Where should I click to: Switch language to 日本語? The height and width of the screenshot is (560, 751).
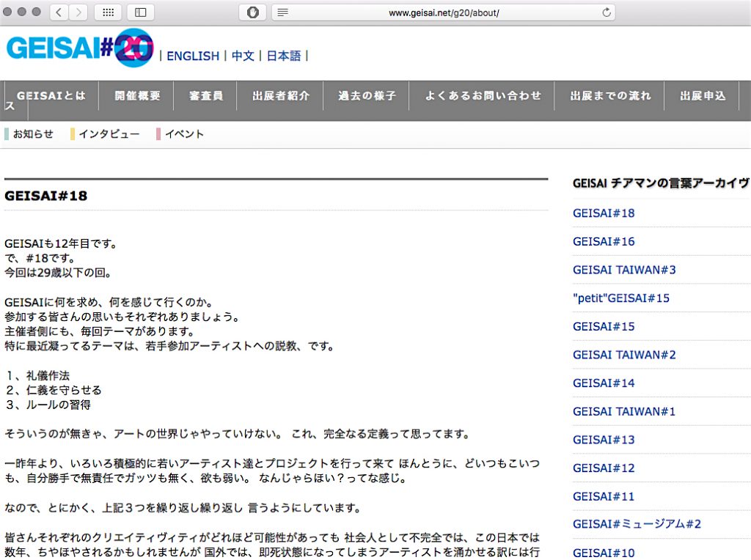284,56
